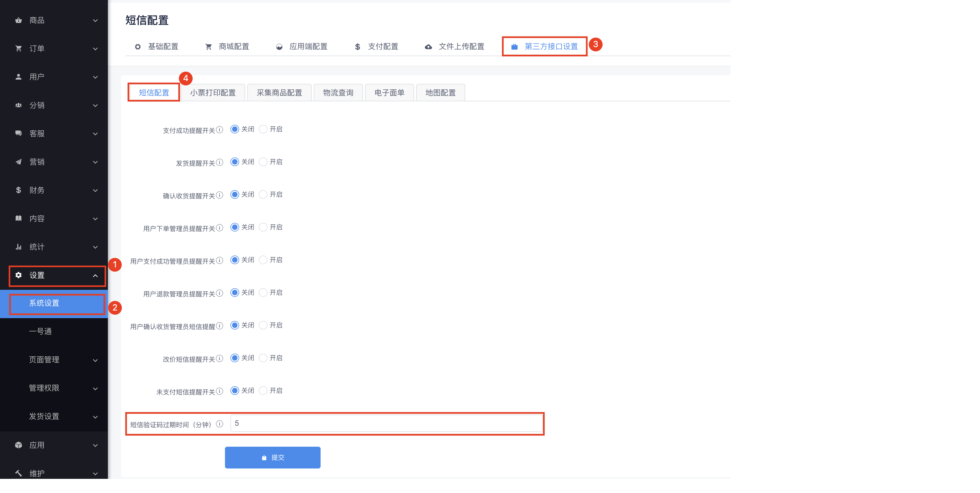Click the shopping basket icon beside 商品

18,20
